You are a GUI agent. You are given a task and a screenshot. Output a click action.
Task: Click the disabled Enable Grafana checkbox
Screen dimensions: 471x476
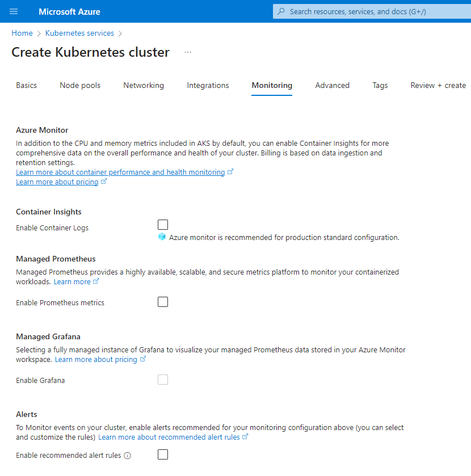click(x=163, y=380)
